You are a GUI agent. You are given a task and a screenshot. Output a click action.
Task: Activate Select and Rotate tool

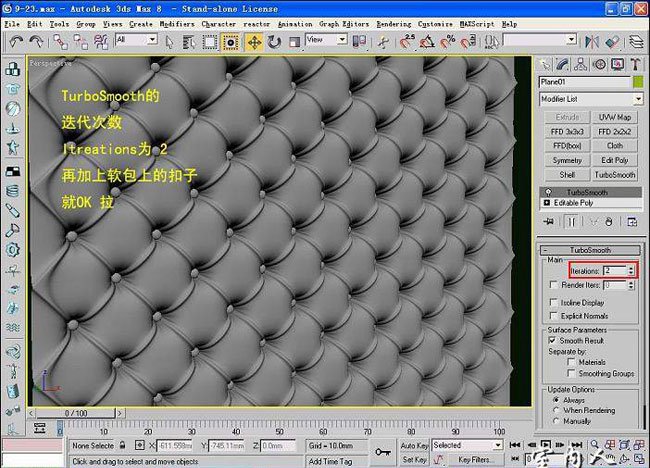(274, 42)
